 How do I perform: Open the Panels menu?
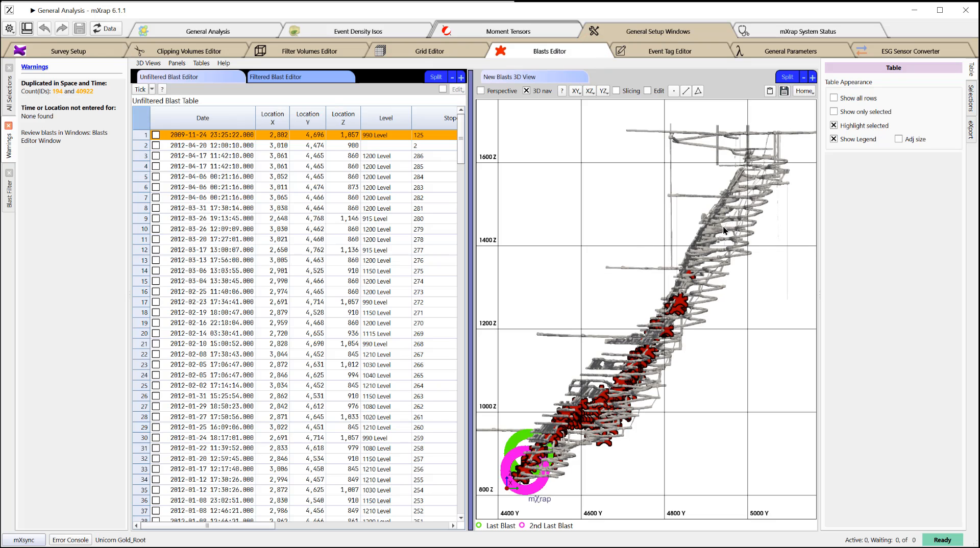point(177,63)
